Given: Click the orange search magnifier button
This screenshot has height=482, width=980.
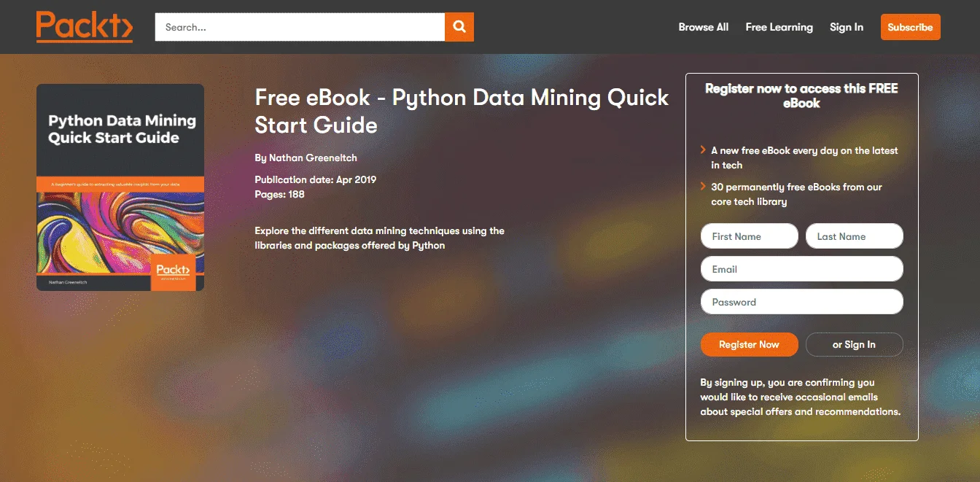Looking at the screenshot, I should click(x=459, y=27).
